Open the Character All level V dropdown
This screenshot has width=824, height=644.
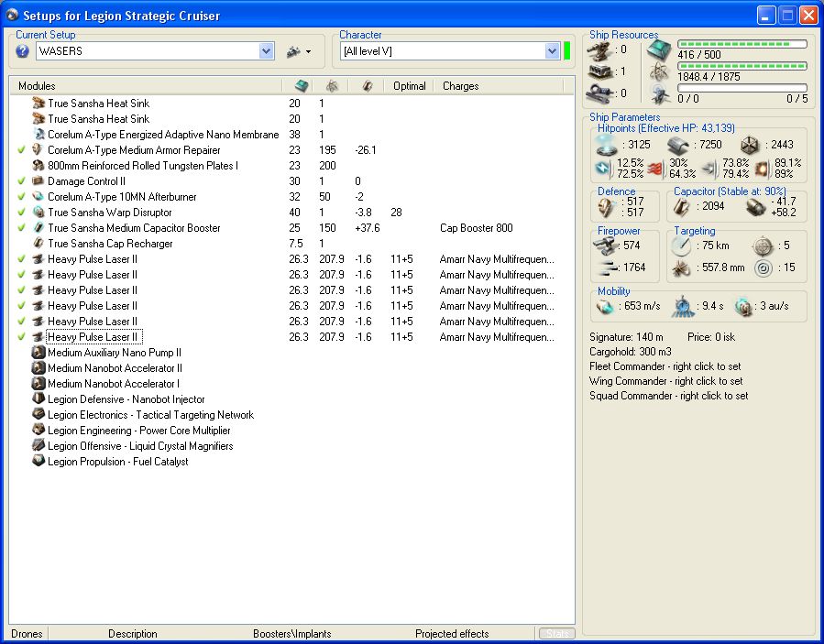(x=552, y=51)
